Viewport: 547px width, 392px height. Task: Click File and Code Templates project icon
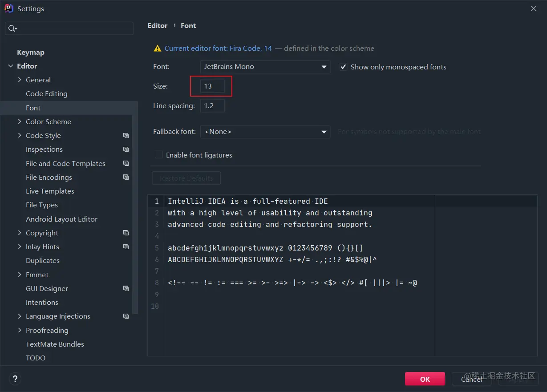click(126, 164)
